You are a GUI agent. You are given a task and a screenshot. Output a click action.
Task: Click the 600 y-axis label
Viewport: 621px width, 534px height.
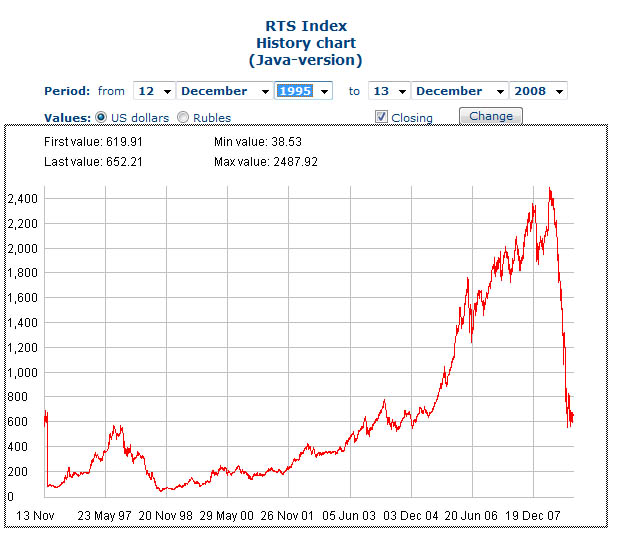tap(18, 421)
